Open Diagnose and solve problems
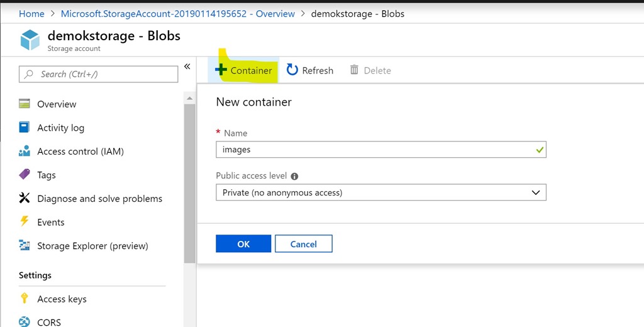 (x=100, y=199)
